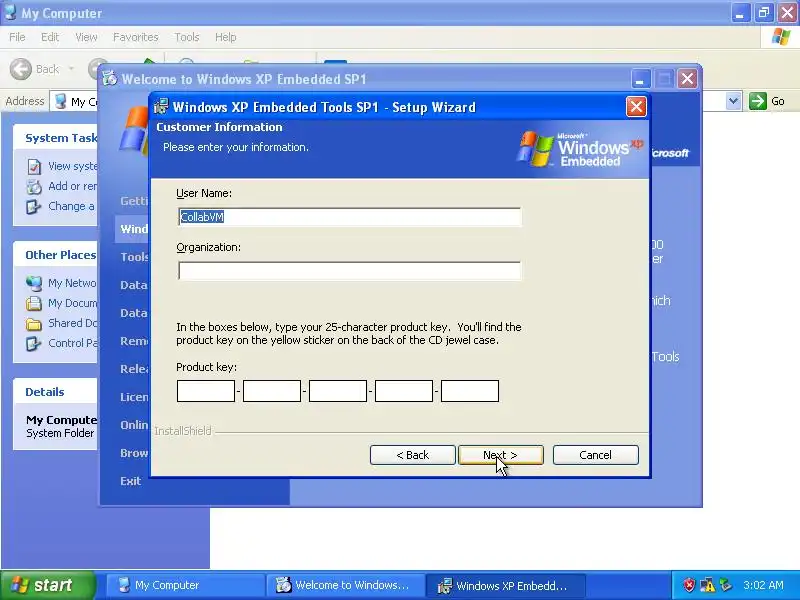
Task: Switch to Welcome to Windows taskbar button
Action: click(x=345, y=585)
